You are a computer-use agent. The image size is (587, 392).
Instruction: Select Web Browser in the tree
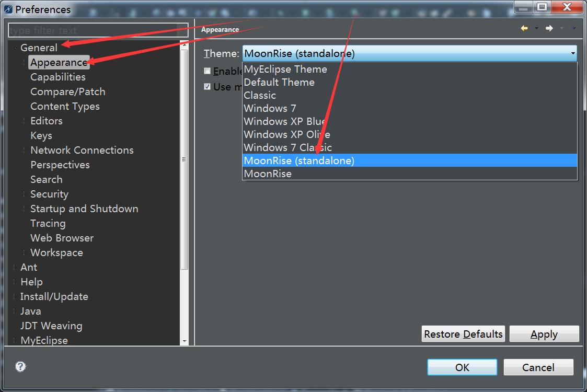62,238
